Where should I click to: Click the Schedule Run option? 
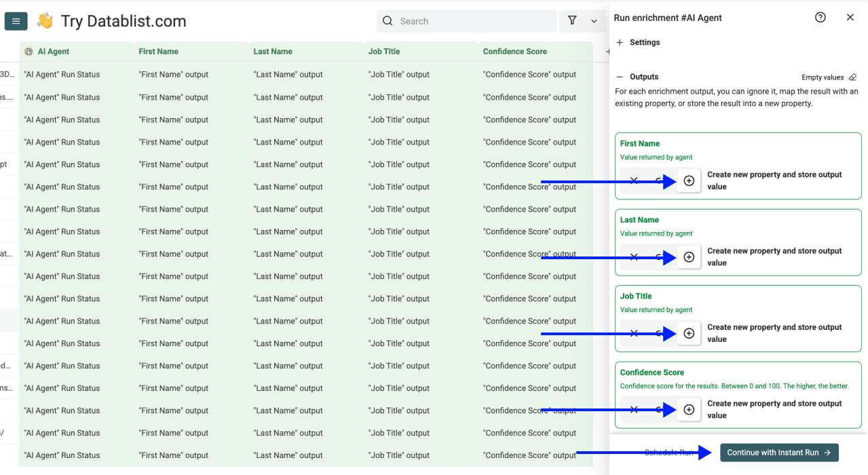pos(668,452)
